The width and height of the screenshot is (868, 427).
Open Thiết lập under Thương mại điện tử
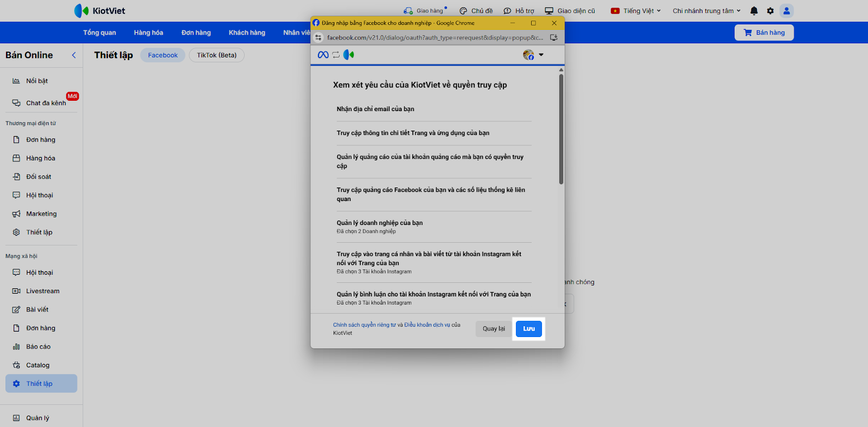(x=41, y=232)
